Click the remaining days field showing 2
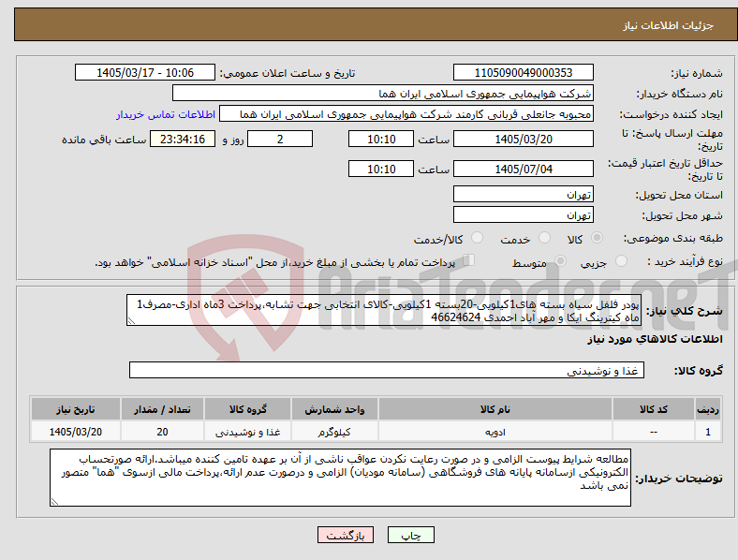 (280, 139)
